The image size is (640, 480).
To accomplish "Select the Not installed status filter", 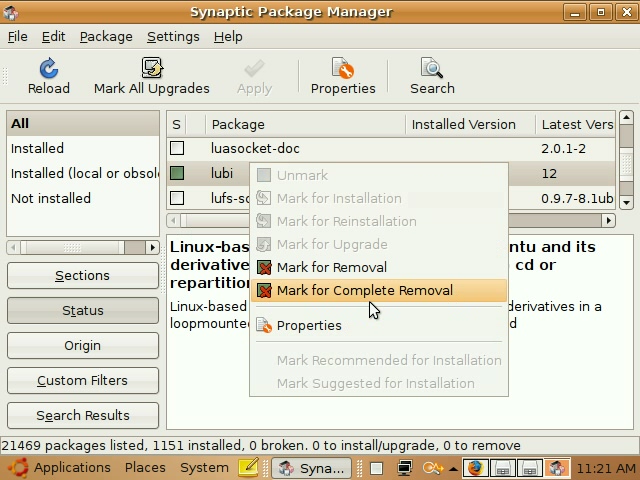I will [51, 198].
